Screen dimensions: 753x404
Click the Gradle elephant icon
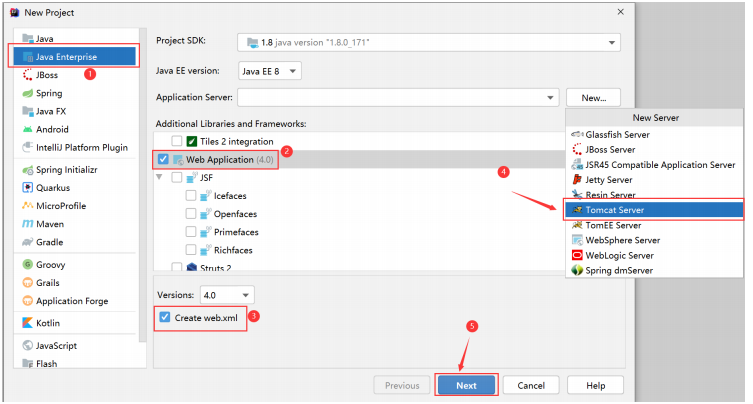pos(27,242)
